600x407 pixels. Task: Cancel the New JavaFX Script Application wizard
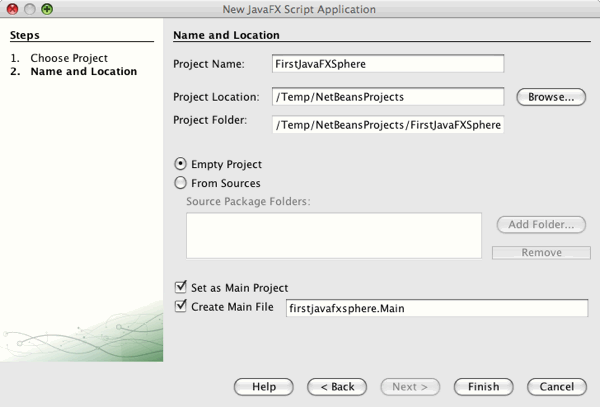557,387
